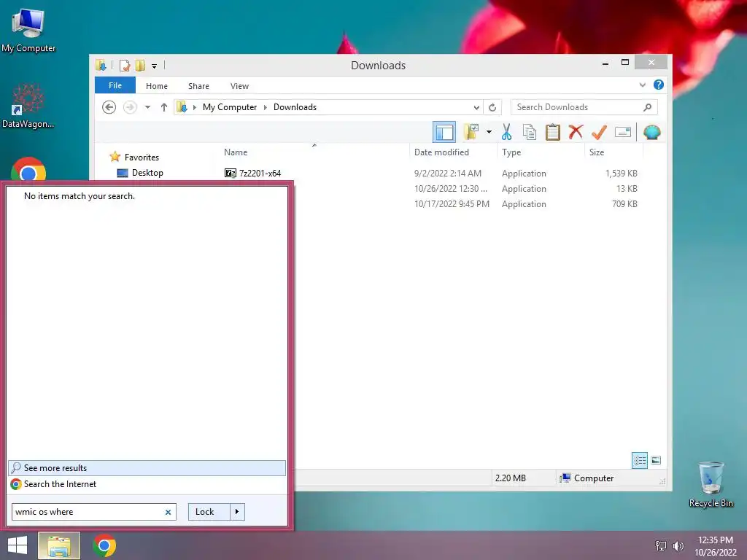Refresh the Downloads folder

(492, 107)
